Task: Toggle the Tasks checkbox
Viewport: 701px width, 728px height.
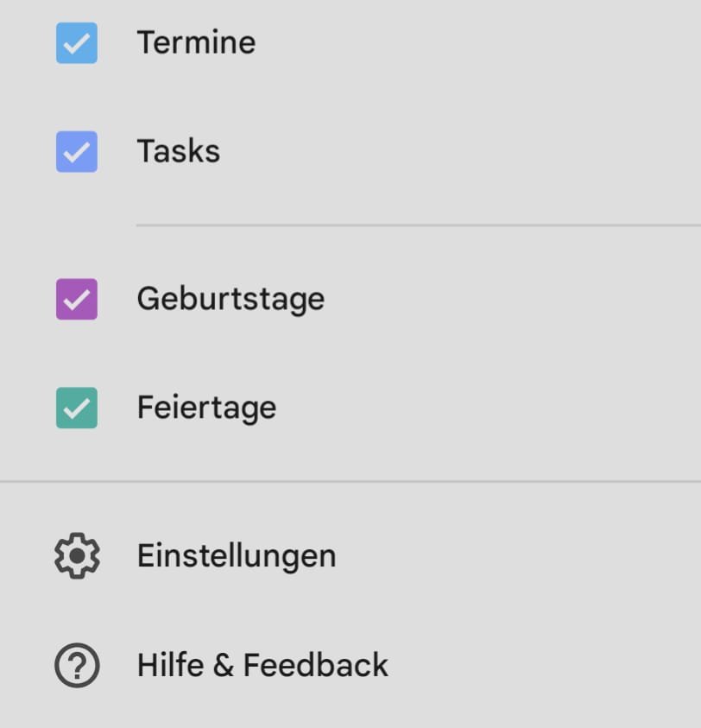Action: (77, 152)
